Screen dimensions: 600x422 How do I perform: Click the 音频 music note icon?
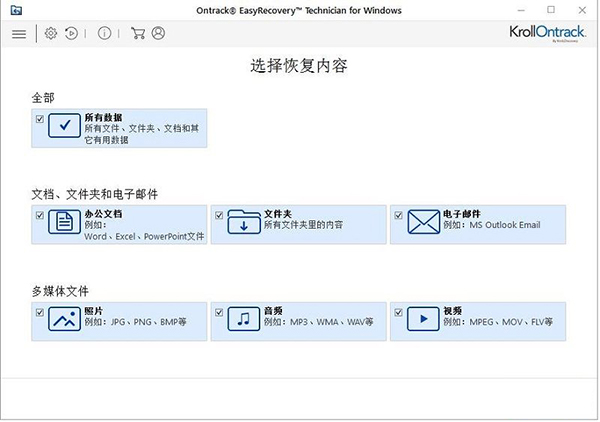244,319
